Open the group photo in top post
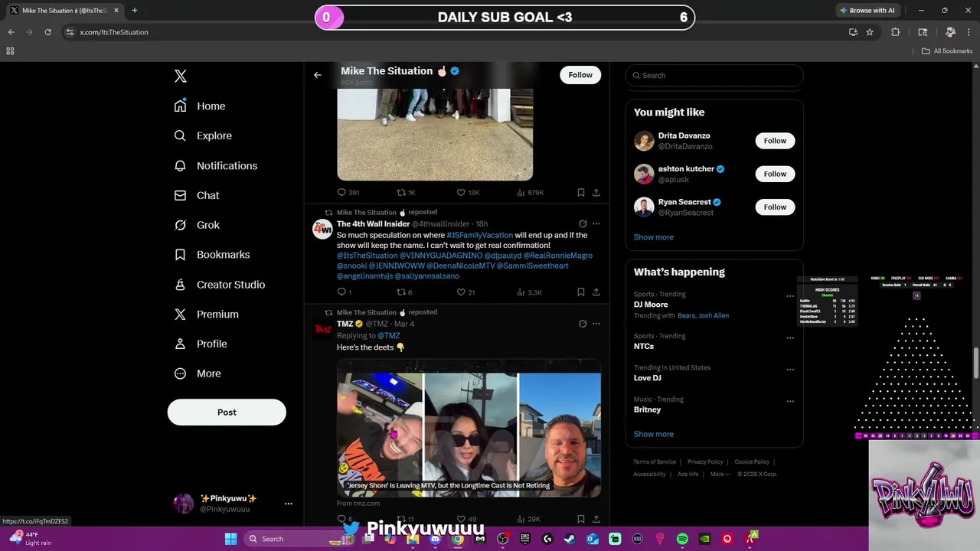This screenshot has width=980, height=551. click(x=435, y=135)
